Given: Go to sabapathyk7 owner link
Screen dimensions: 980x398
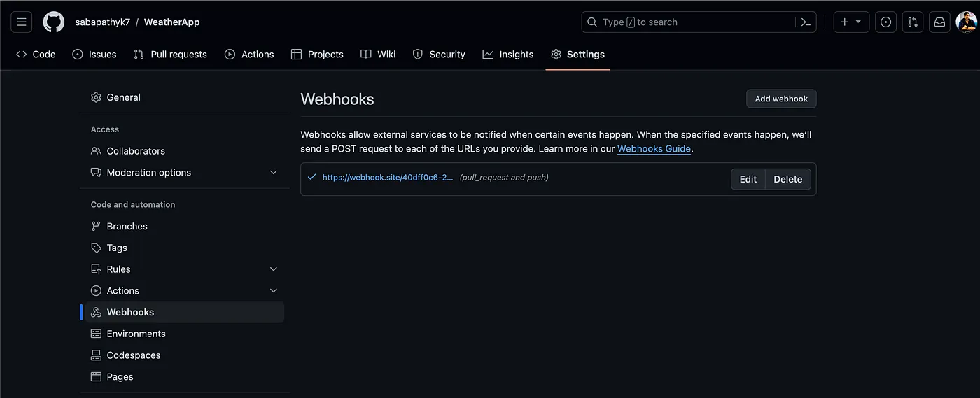Looking at the screenshot, I should pyautogui.click(x=103, y=22).
